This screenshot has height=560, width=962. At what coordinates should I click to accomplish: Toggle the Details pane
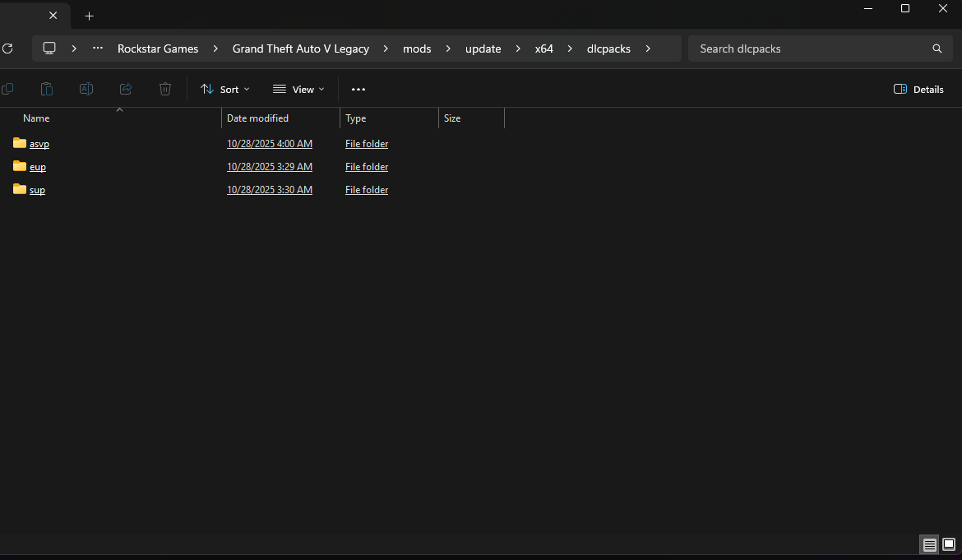918,90
